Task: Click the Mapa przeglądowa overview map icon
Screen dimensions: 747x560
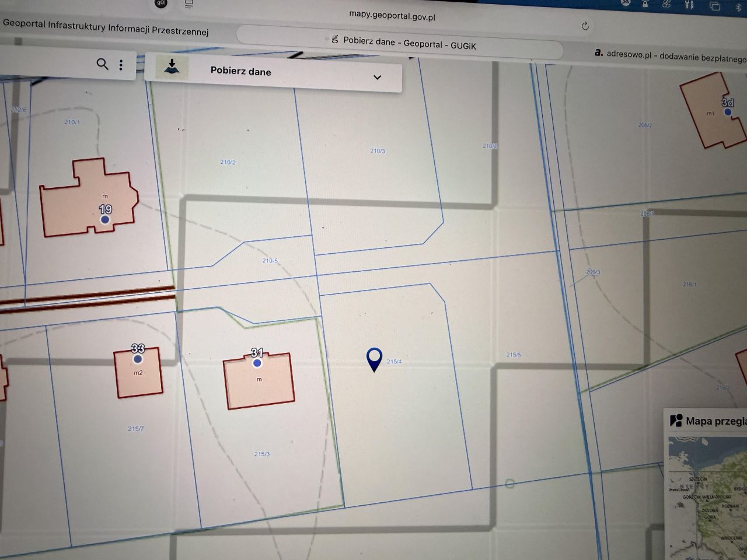Action: pyautogui.click(x=676, y=420)
